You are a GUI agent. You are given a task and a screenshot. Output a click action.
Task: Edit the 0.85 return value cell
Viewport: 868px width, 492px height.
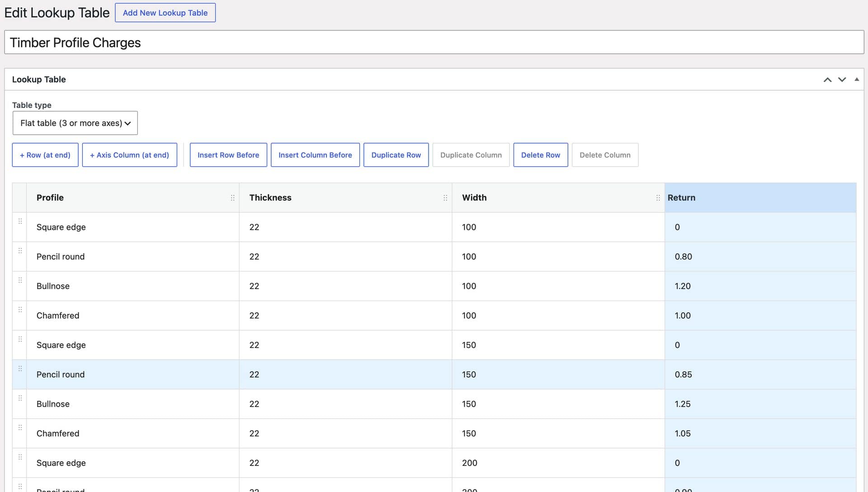coord(760,375)
